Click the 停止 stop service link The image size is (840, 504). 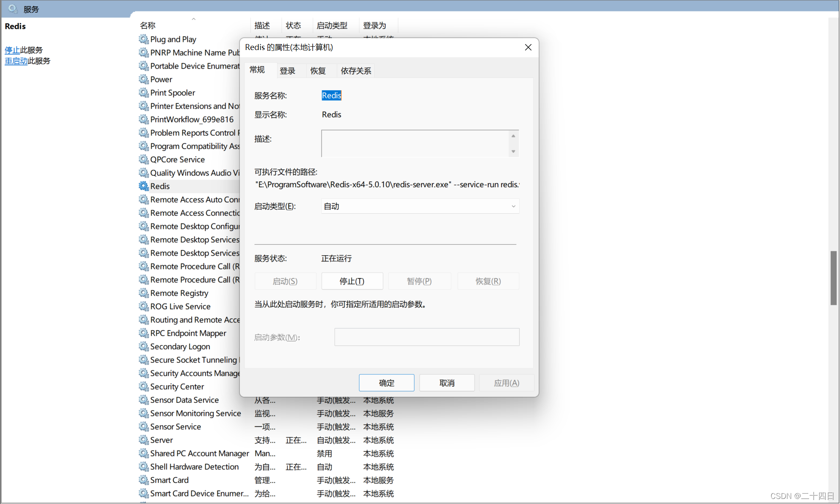[x=12, y=50]
